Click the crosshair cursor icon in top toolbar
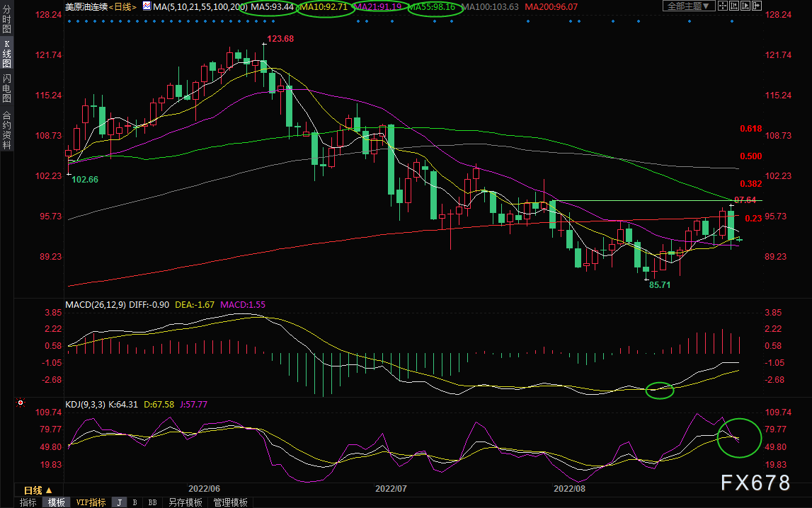Screen dimensions: 812x508 coord(722,6)
